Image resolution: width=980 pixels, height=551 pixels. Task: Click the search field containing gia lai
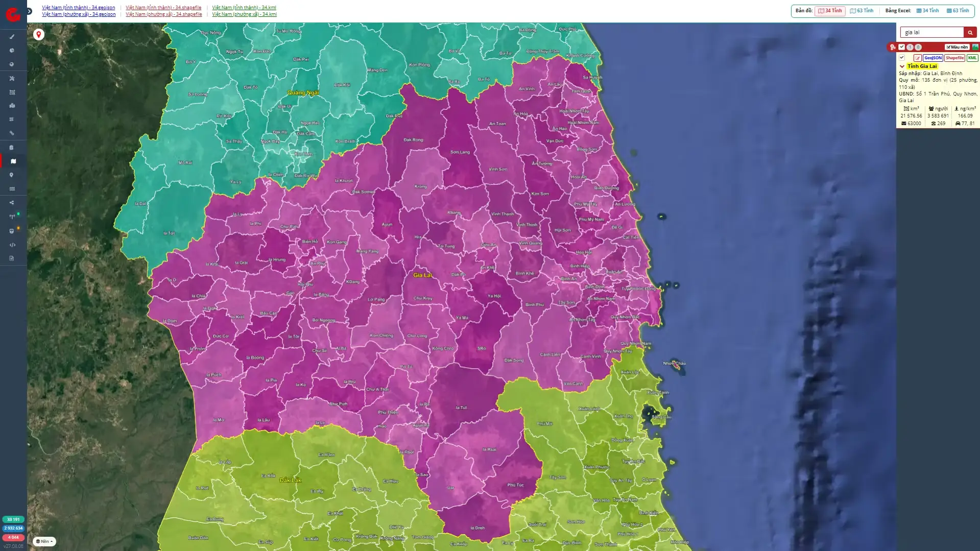coord(931,32)
